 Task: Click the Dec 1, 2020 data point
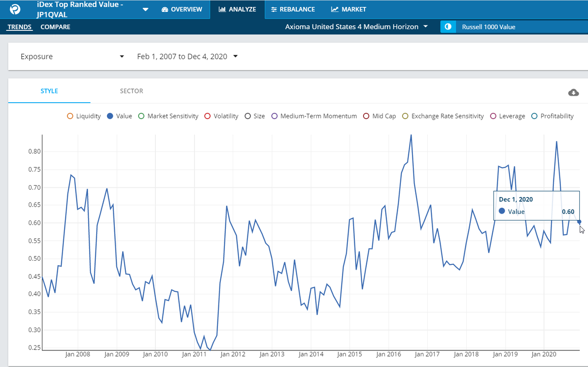pyautogui.click(x=579, y=222)
